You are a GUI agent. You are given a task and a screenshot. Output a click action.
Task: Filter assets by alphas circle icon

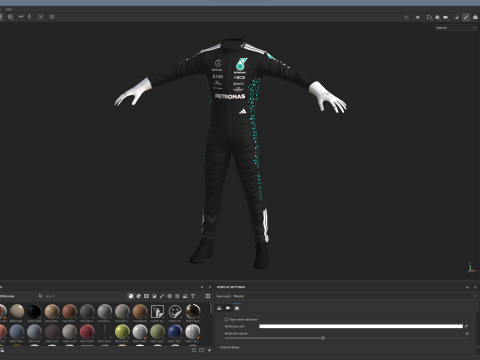[x=170, y=296]
